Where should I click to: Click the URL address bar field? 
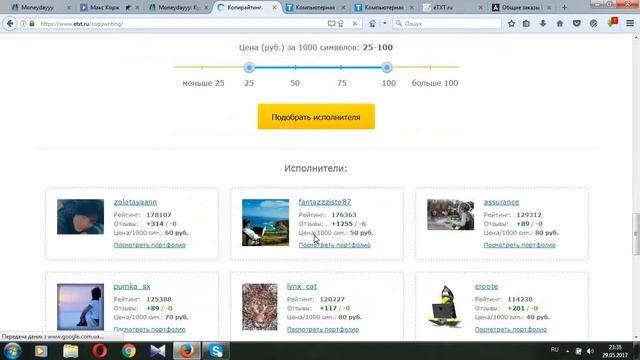[x=182, y=24]
